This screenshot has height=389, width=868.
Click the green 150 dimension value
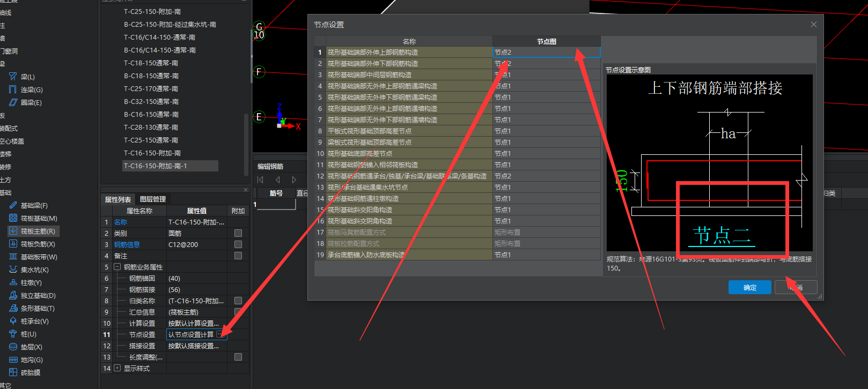pyautogui.click(x=622, y=181)
